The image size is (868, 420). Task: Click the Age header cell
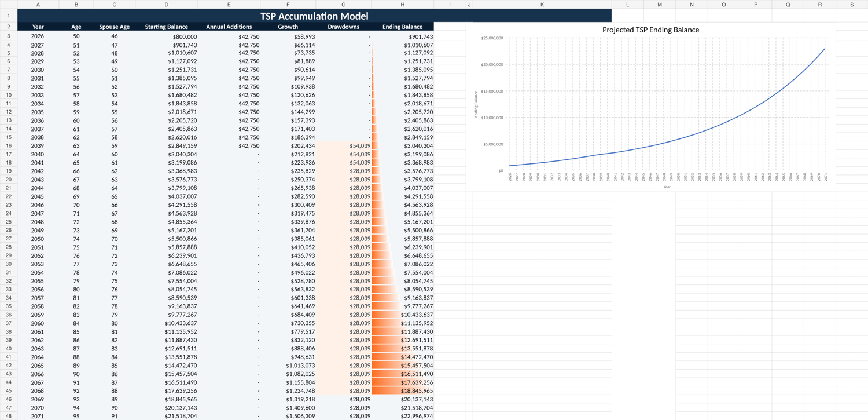(x=76, y=27)
